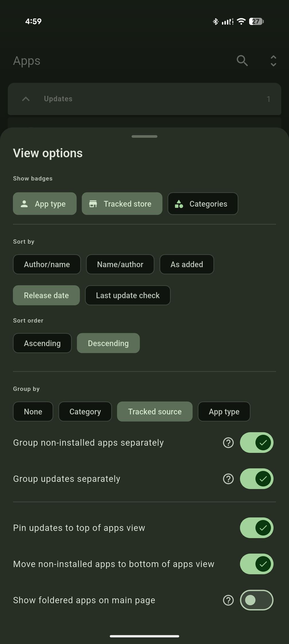This screenshot has width=289, height=644.
Task: Tap the Bluetooth status icon
Action: (x=216, y=21)
